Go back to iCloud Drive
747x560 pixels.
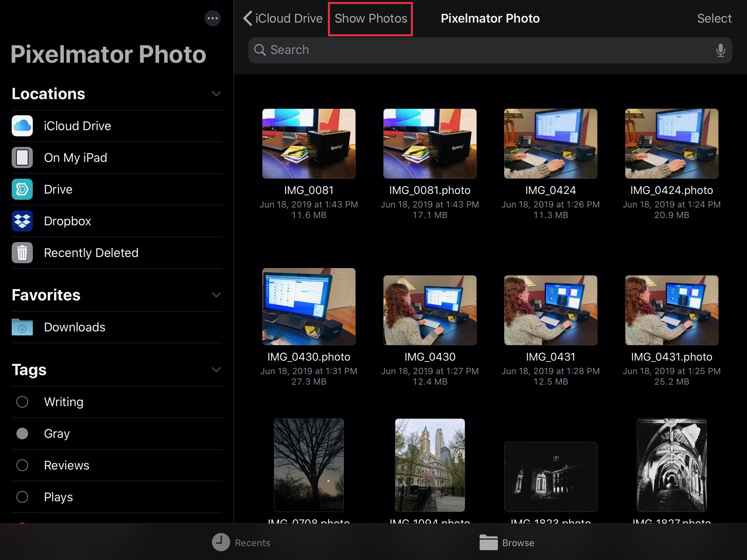[x=283, y=18]
